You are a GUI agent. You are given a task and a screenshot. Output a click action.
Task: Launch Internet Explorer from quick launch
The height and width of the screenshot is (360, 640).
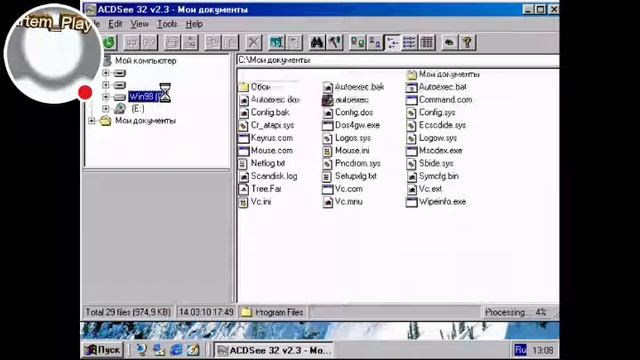coord(177,350)
